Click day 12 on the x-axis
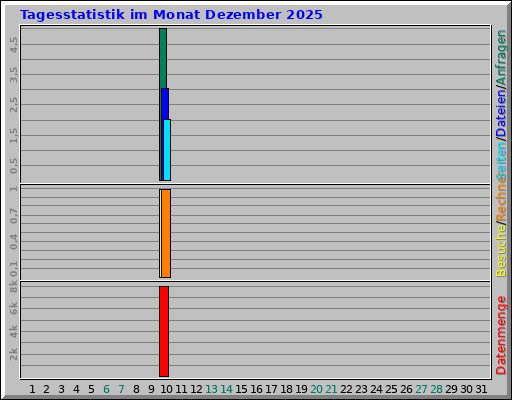Screen dimensions: 512x400 tap(196, 389)
